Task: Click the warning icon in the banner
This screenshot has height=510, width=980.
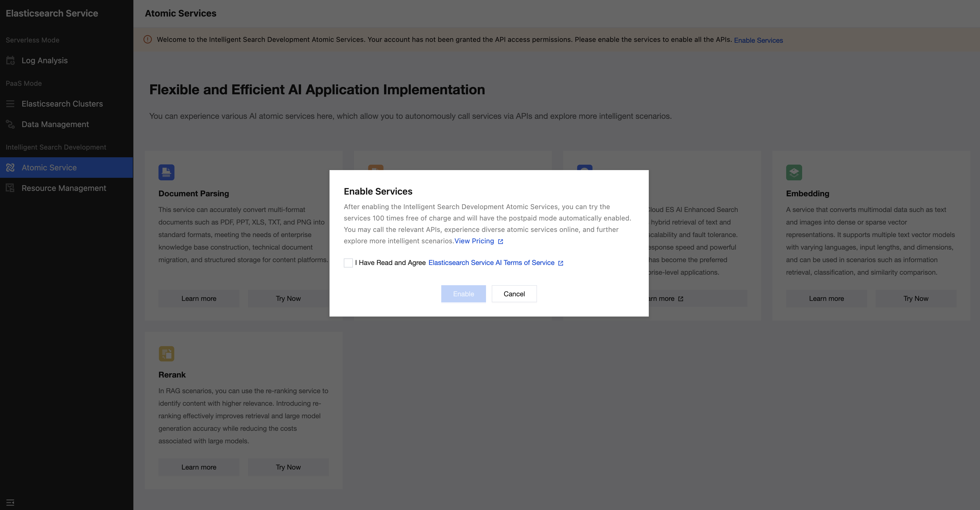Action: 148,40
